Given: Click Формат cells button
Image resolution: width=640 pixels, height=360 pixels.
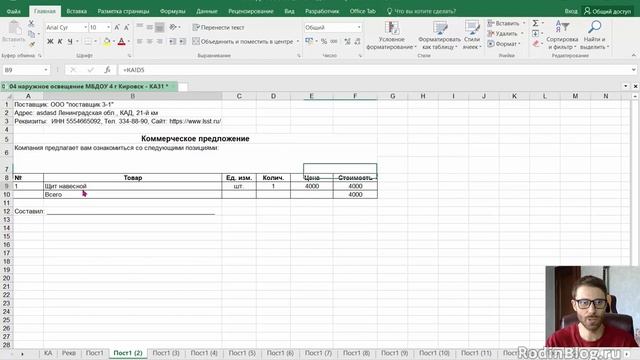Looking at the screenshot, I should click(x=504, y=44).
